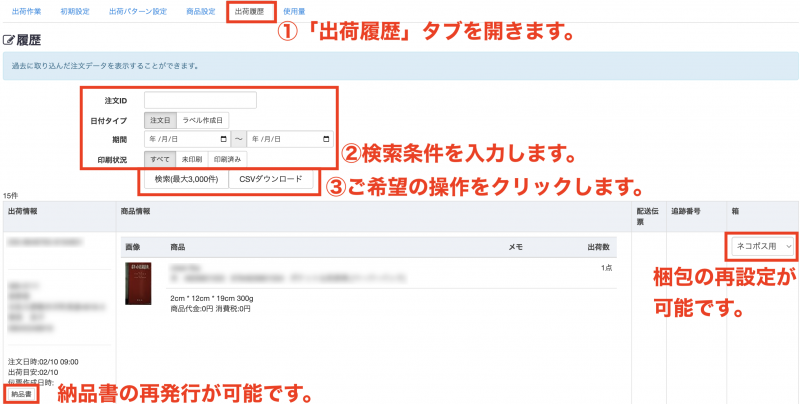Focus the 注文ID text input

[200, 100]
